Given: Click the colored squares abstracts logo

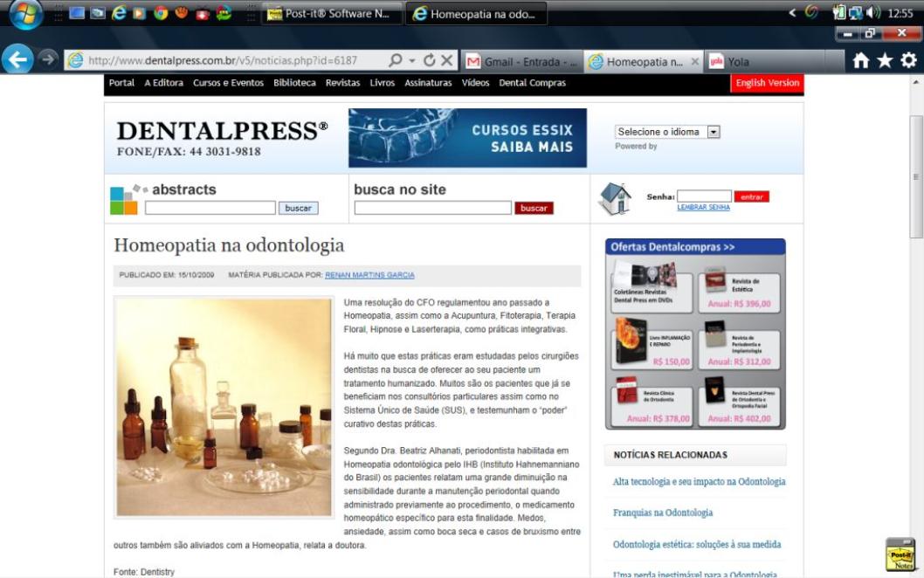Looking at the screenshot, I should (x=124, y=200).
